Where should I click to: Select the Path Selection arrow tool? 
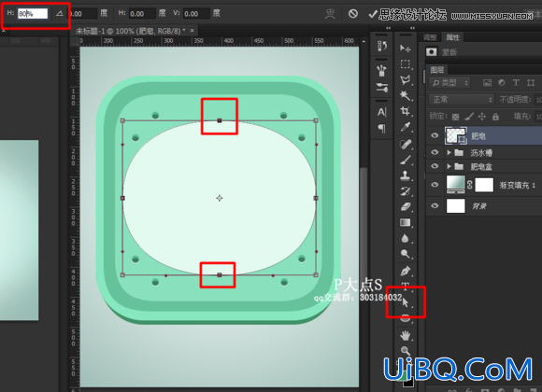point(406,303)
